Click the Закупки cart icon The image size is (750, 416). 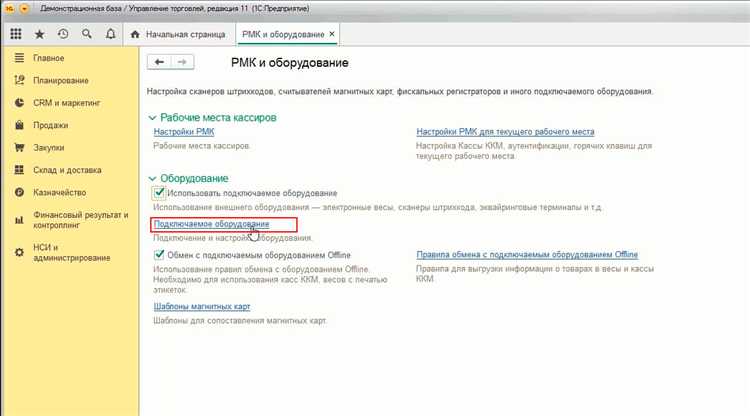coord(19,148)
